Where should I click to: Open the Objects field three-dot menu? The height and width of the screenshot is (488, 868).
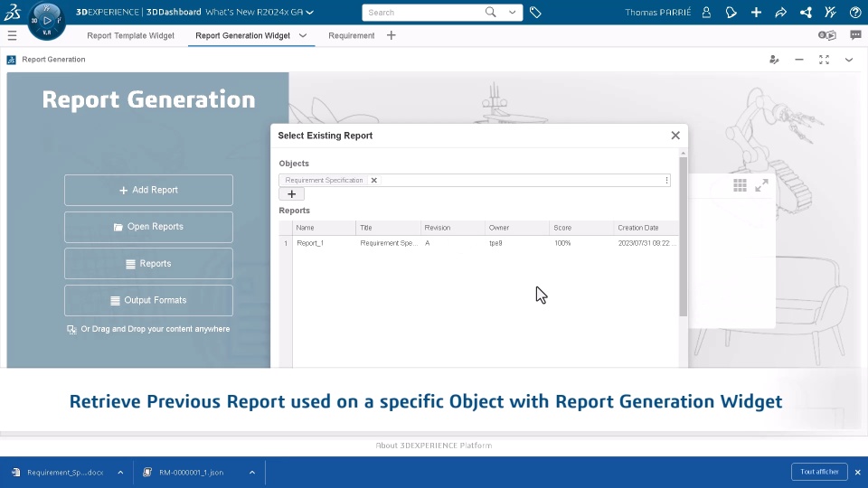(x=666, y=181)
